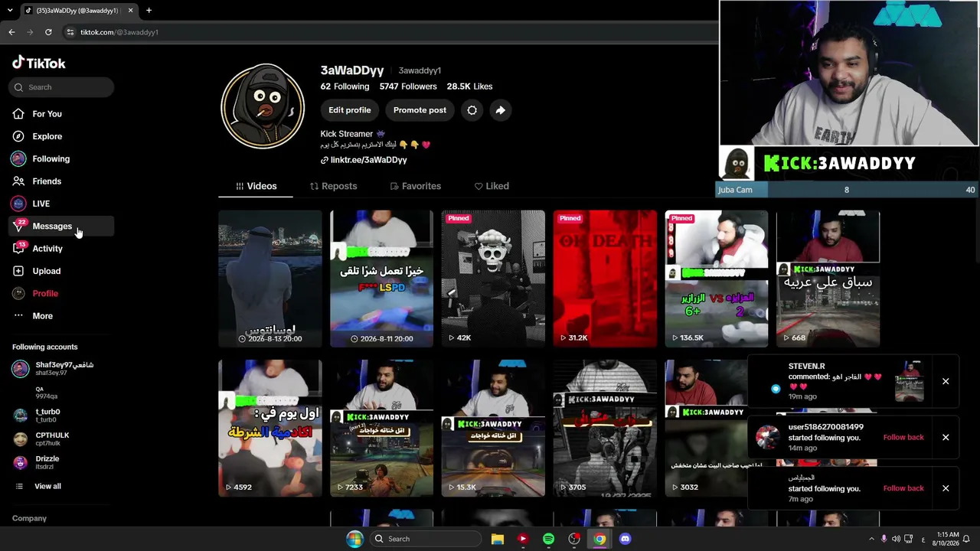Open the Activity notifications icon
The height and width of the screenshot is (551, 980).
18,249
